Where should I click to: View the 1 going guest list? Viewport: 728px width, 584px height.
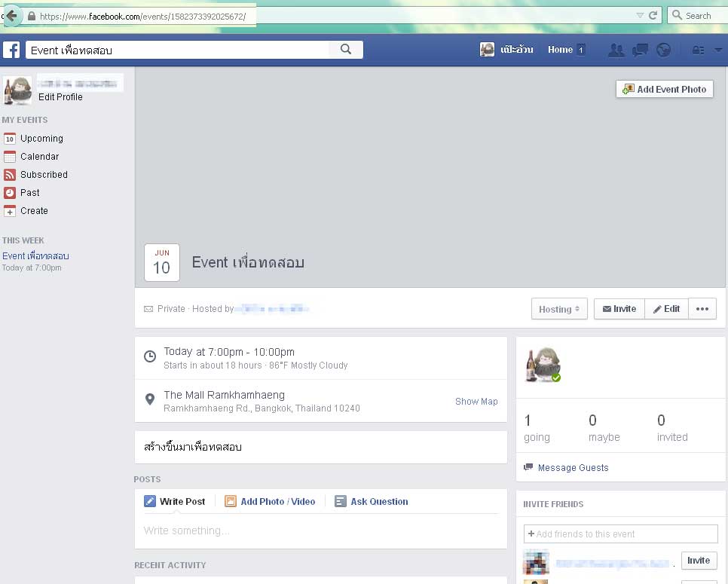[x=537, y=428]
